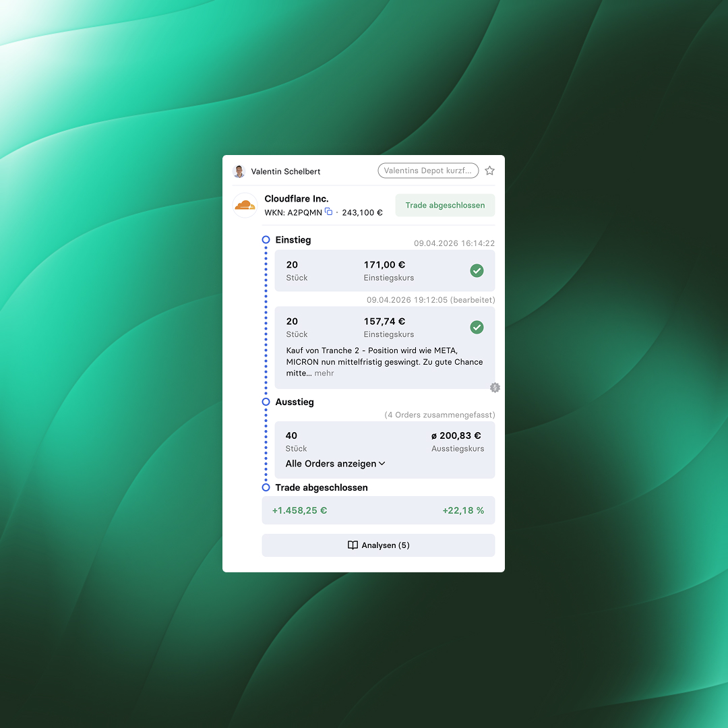728x728 pixels.
Task: Expand truncated note with mehr link
Action: (324, 373)
